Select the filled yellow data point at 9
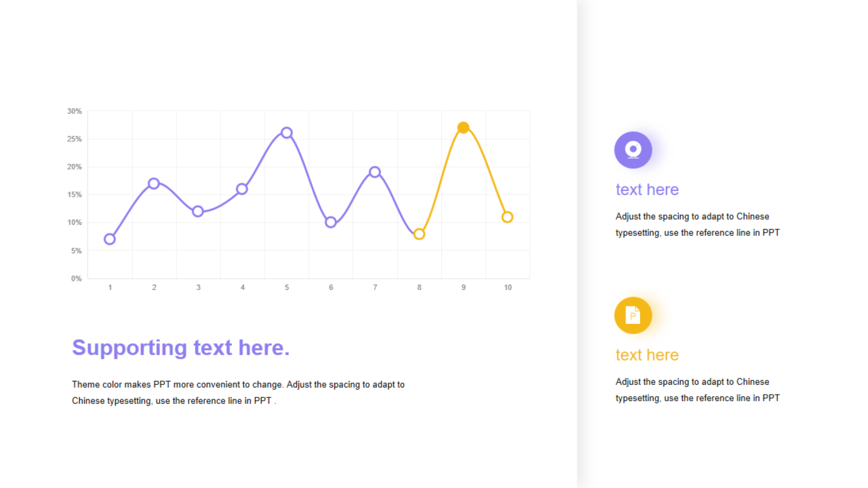The image size is (868, 488). click(463, 127)
